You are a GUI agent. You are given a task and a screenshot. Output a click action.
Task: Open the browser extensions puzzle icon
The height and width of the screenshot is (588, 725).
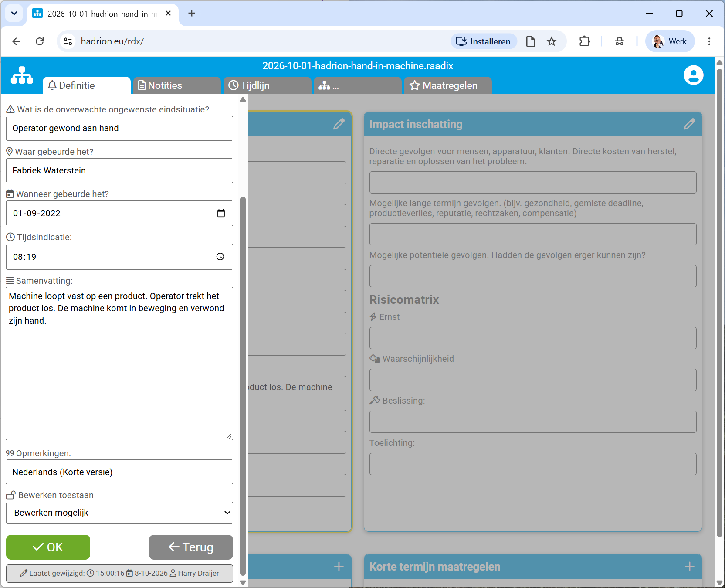click(584, 41)
